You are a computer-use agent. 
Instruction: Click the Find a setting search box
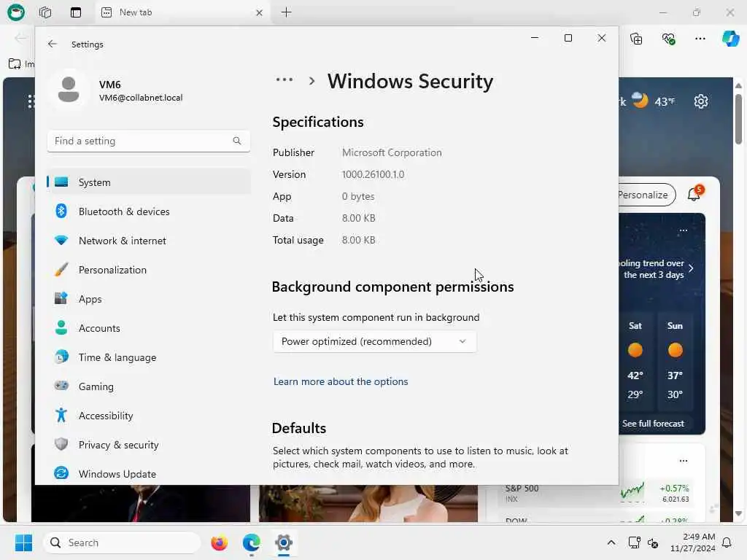(149, 141)
